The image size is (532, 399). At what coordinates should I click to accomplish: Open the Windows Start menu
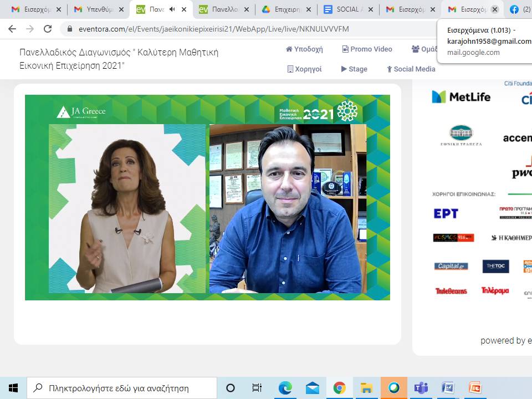(x=13, y=388)
